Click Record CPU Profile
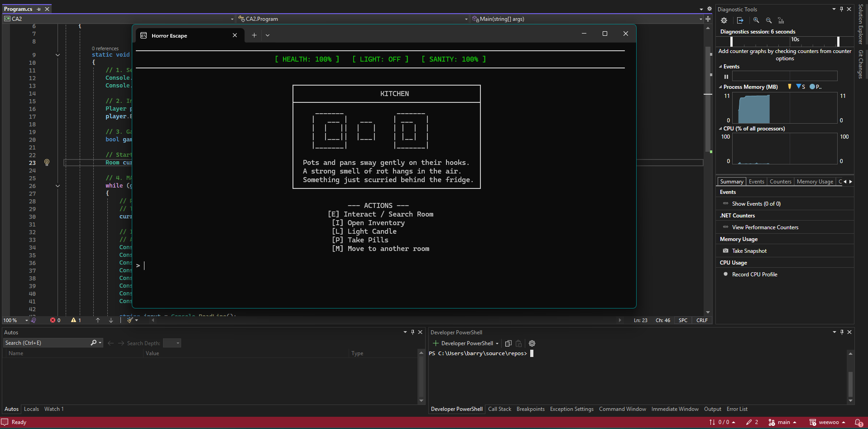The image size is (868, 429). 754,275
